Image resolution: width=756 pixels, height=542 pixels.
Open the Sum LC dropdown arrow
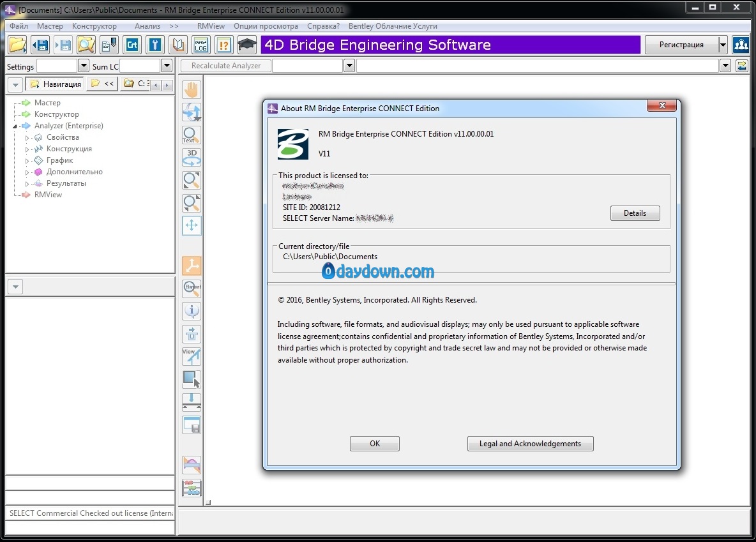pyautogui.click(x=167, y=66)
